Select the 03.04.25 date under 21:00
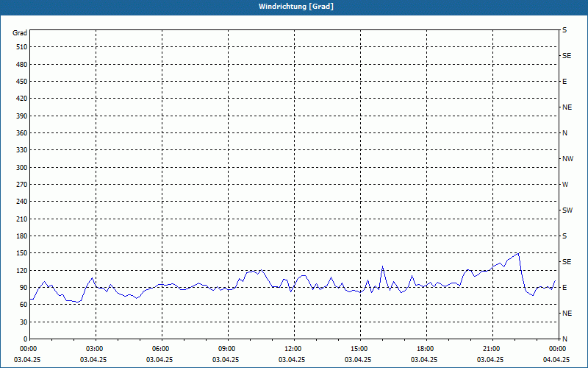588x368 pixels. click(490, 359)
